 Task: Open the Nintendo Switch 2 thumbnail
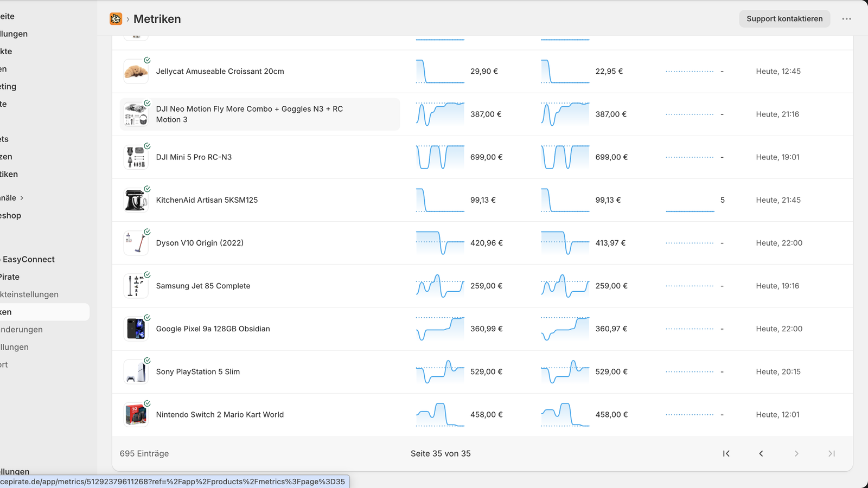coord(136,414)
